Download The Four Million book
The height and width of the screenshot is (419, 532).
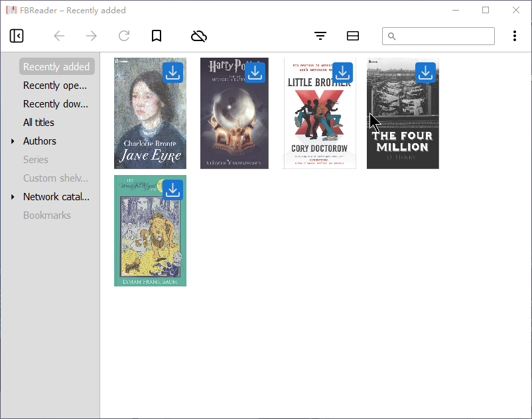tap(425, 72)
